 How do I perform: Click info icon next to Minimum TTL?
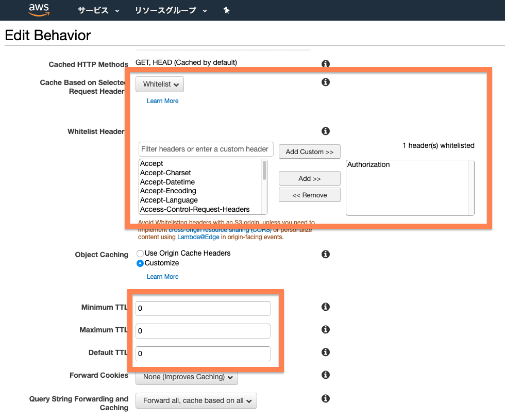point(326,307)
